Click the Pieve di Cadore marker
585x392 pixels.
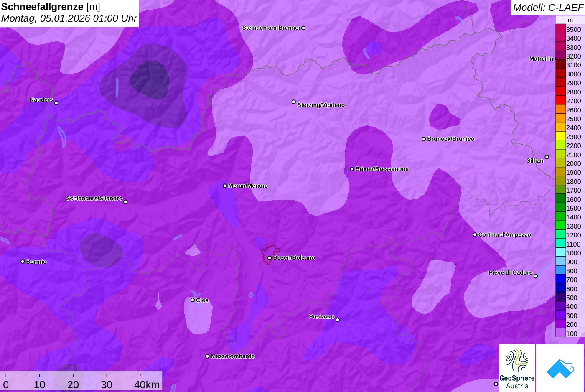536,276
